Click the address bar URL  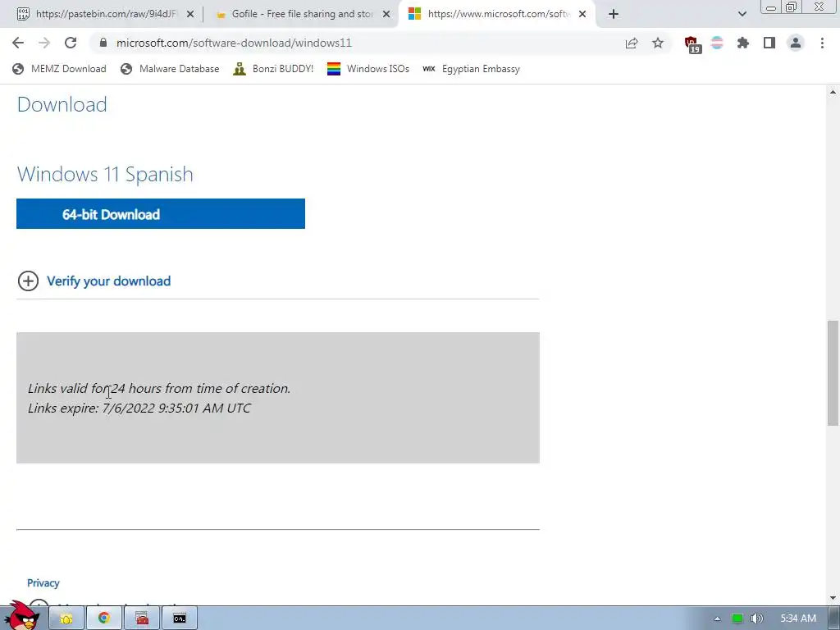(x=234, y=43)
